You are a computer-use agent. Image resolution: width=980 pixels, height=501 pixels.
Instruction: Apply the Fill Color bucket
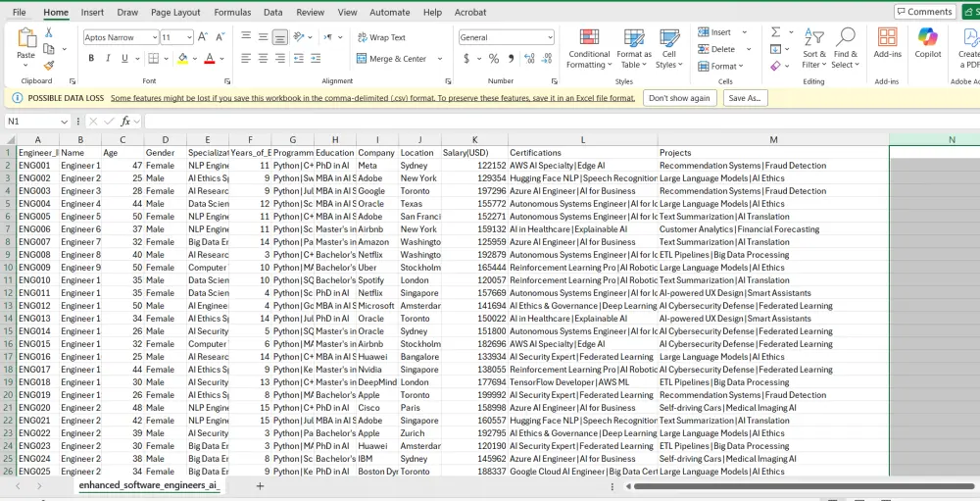click(182, 58)
